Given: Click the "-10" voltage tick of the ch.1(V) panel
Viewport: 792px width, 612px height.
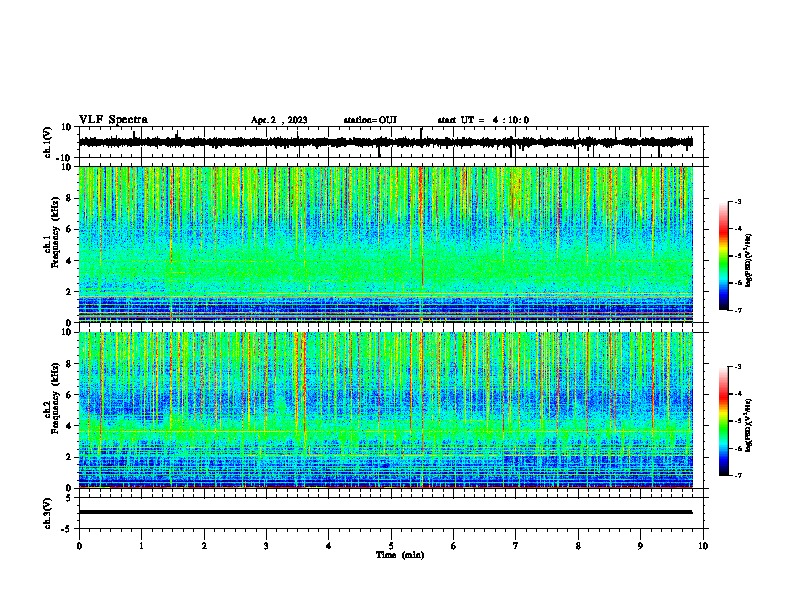Looking at the screenshot, I should [x=65, y=158].
